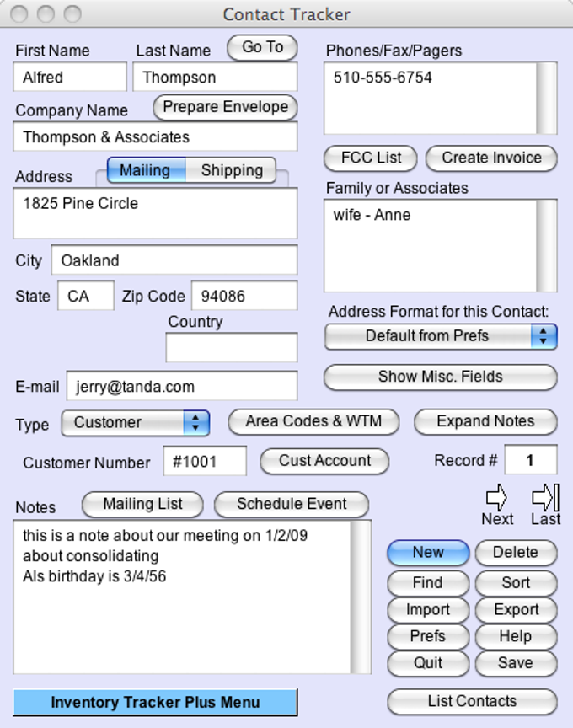Click the Last Name field containing Thompson
This screenshot has width=573, height=728.
click(x=215, y=77)
